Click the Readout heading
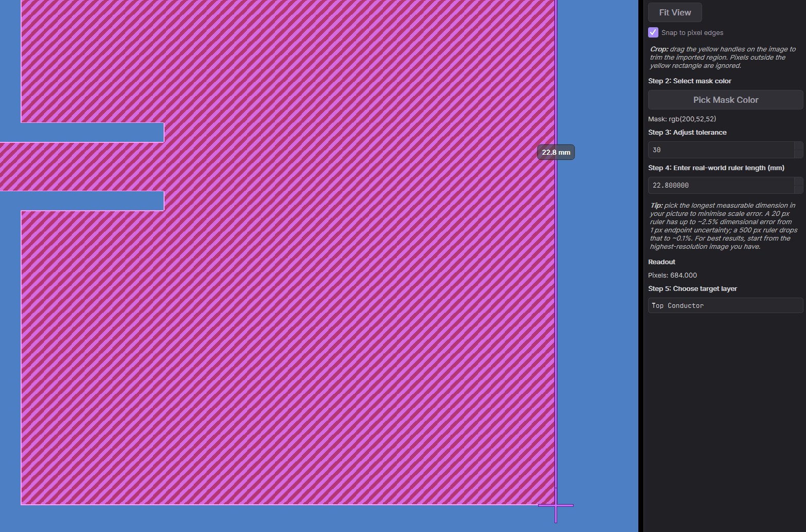This screenshot has height=532, width=806. coord(661,262)
